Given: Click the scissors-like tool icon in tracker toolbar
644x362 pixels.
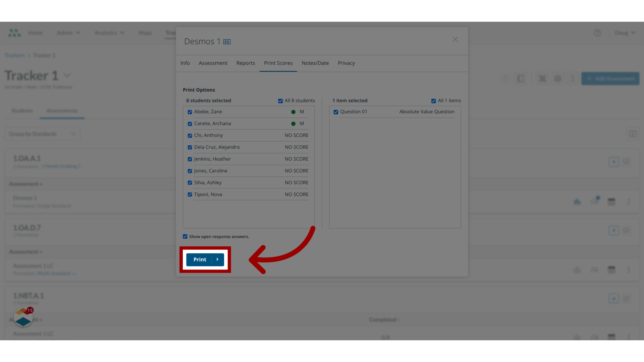Looking at the screenshot, I should (542, 79).
